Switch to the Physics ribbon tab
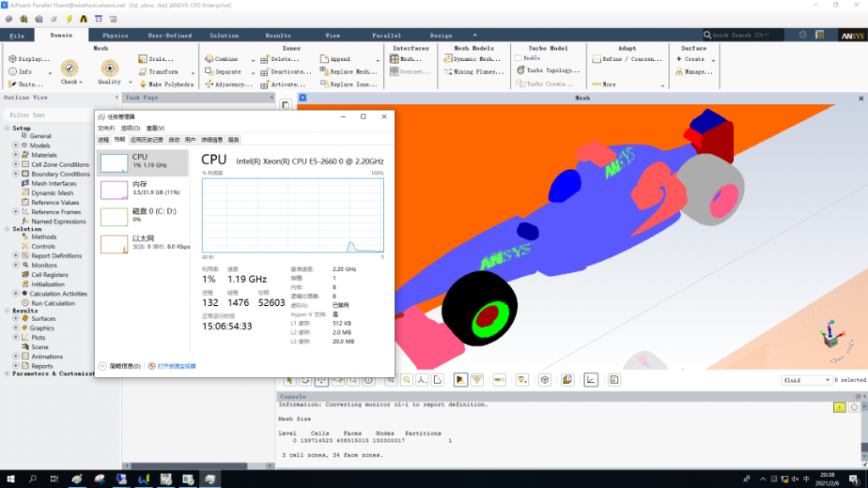The height and width of the screenshot is (488, 868). [115, 36]
